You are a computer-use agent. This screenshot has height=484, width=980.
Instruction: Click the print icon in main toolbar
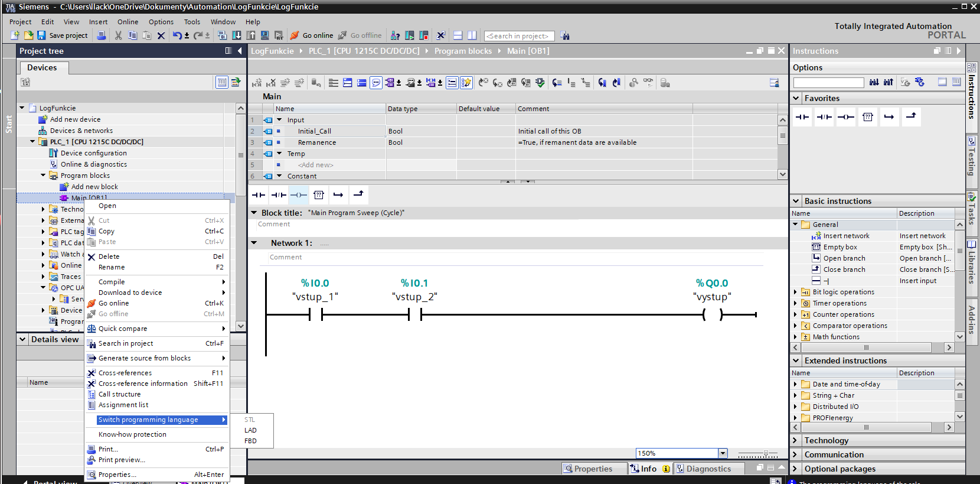[102, 35]
